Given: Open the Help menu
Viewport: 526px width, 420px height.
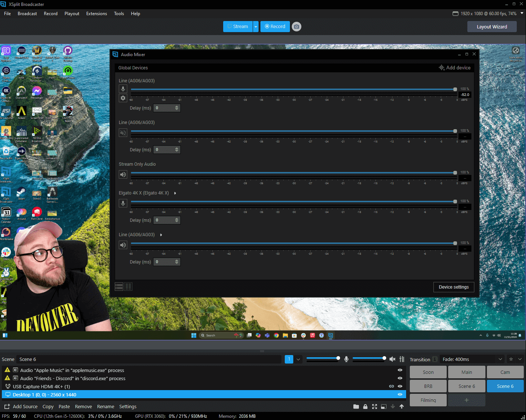Looking at the screenshot, I should pos(135,14).
